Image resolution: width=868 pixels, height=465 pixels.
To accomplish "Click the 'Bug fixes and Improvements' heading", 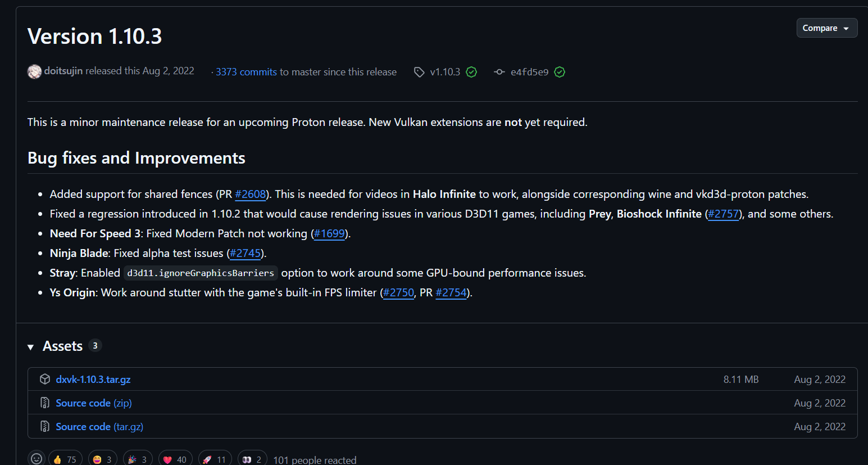I will [x=137, y=158].
